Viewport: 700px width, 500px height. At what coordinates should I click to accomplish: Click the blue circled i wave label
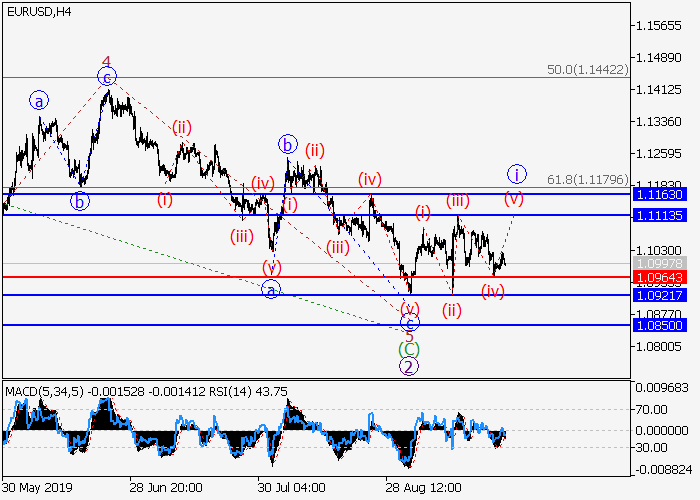tap(516, 174)
